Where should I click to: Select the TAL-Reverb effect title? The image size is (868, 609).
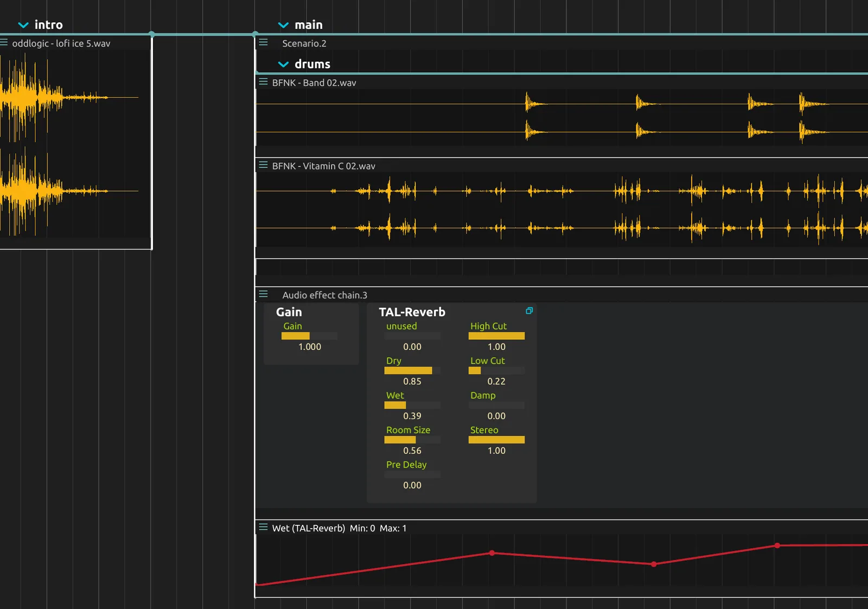412,312
